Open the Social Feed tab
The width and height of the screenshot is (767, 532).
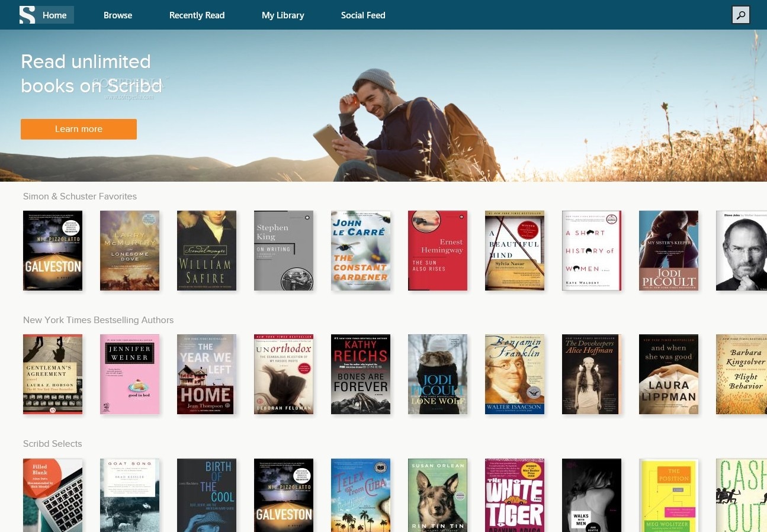tap(363, 15)
